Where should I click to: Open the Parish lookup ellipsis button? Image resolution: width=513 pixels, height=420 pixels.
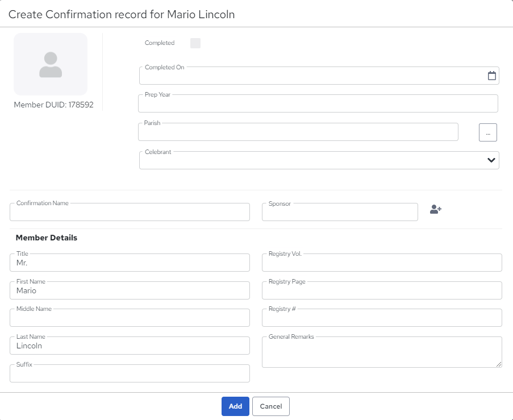tap(488, 132)
